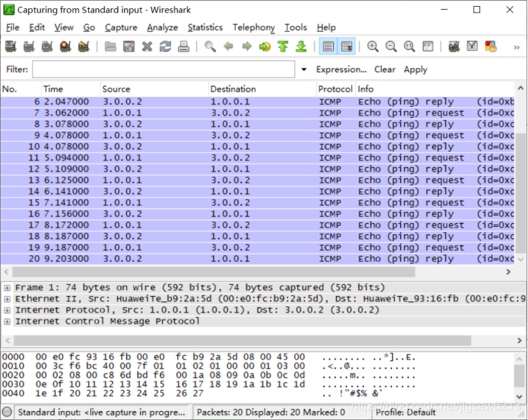Image resolution: width=528 pixels, height=420 pixels.
Task: Expand Internet Control Message Protocol node
Action: 7,322
